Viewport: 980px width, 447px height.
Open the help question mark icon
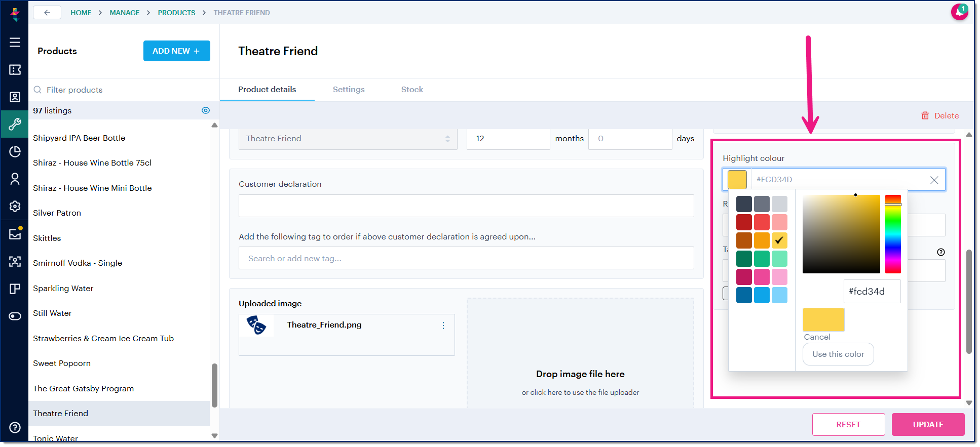15,427
